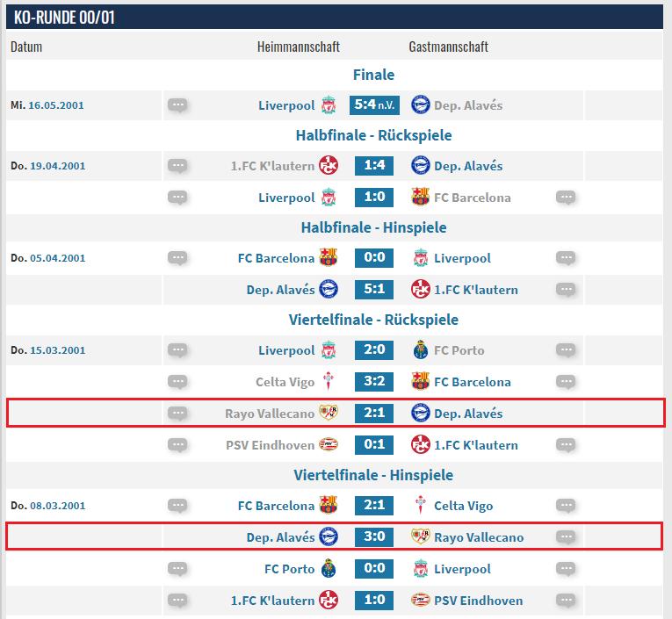Screen dimensions: 672x619
Task: Click PSV Eindhoven crest beside 0:1 score
Action: coord(329,445)
